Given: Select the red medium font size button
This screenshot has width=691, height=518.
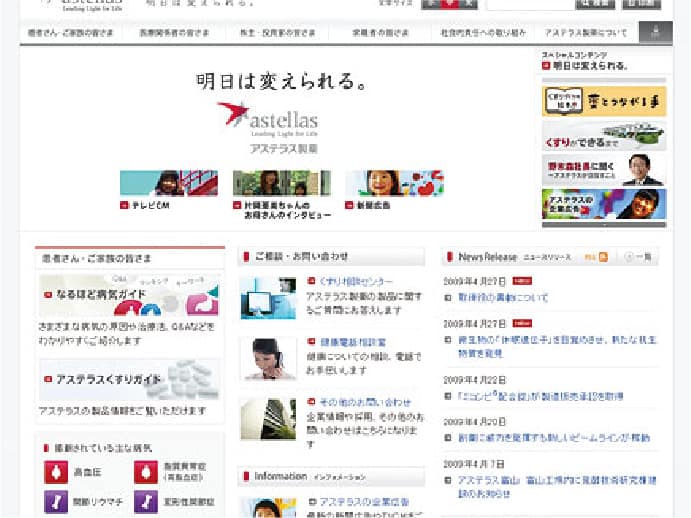Looking at the screenshot, I should [450, 4].
